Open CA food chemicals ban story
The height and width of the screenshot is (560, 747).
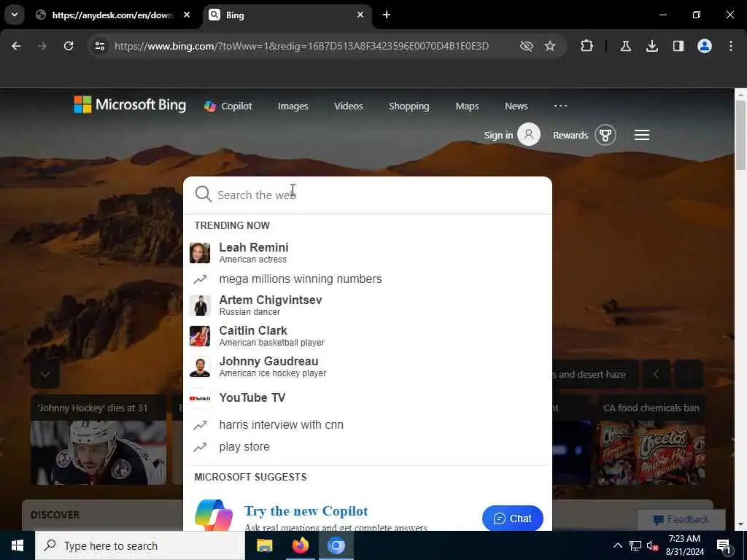pos(651,440)
